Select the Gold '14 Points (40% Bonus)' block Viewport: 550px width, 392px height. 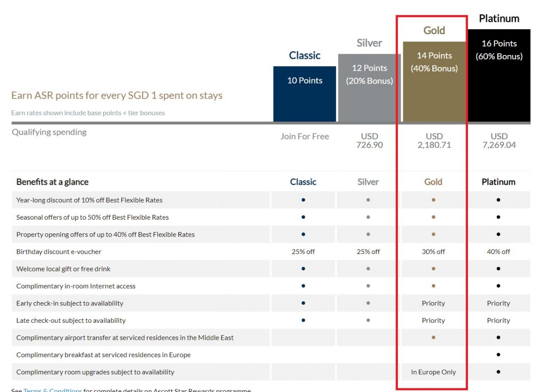coord(434,82)
